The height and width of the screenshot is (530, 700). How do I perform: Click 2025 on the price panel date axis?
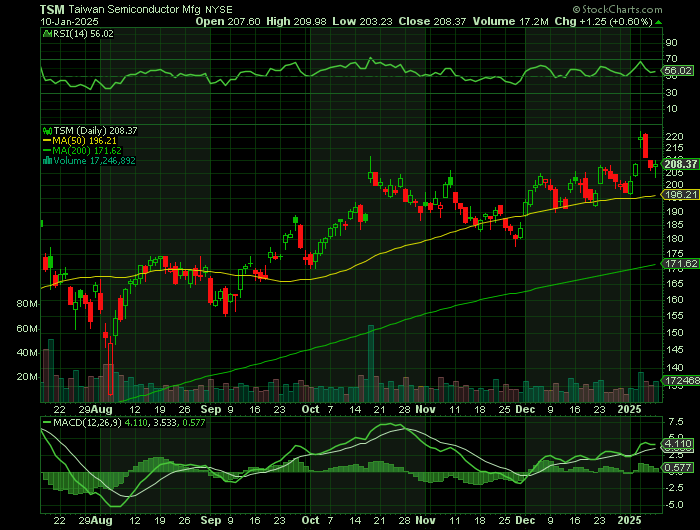tap(629, 409)
